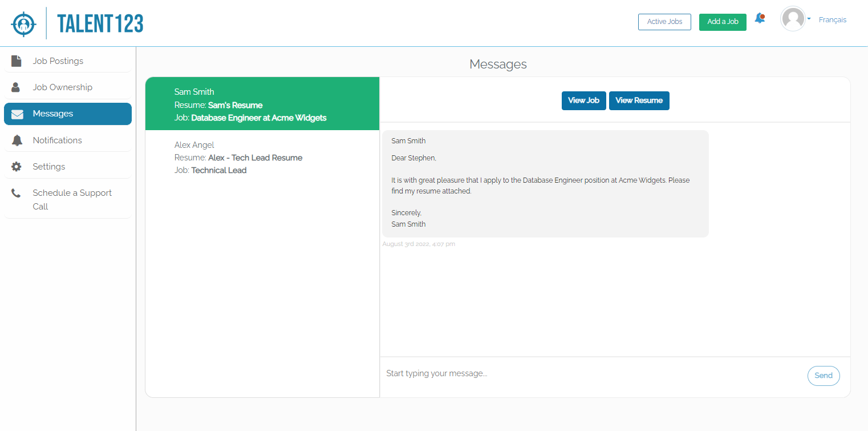Open the profile avatar dropdown menu
This screenshot has height=431, width=868.
pyautogui.click(x=794, y=19)
